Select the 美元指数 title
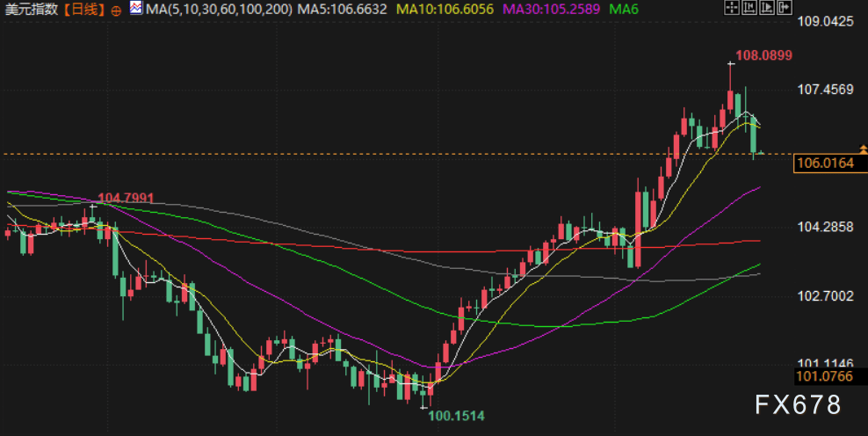 (x=31, y=10)
